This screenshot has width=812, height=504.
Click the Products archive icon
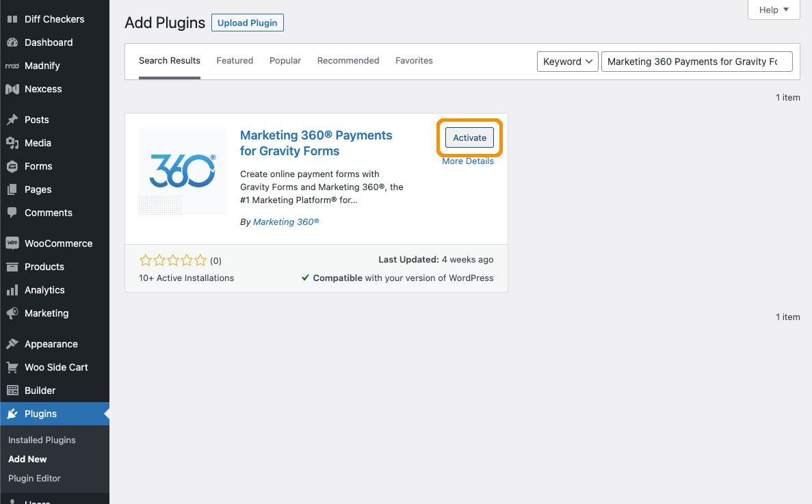[x=12, y=267]
